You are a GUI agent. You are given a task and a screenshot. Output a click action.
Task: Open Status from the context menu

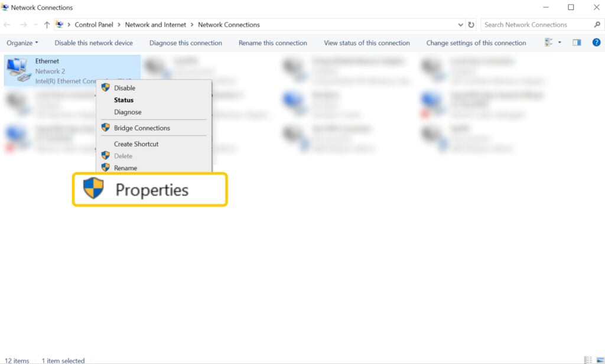pyautogui.click(x=124, y=100)
